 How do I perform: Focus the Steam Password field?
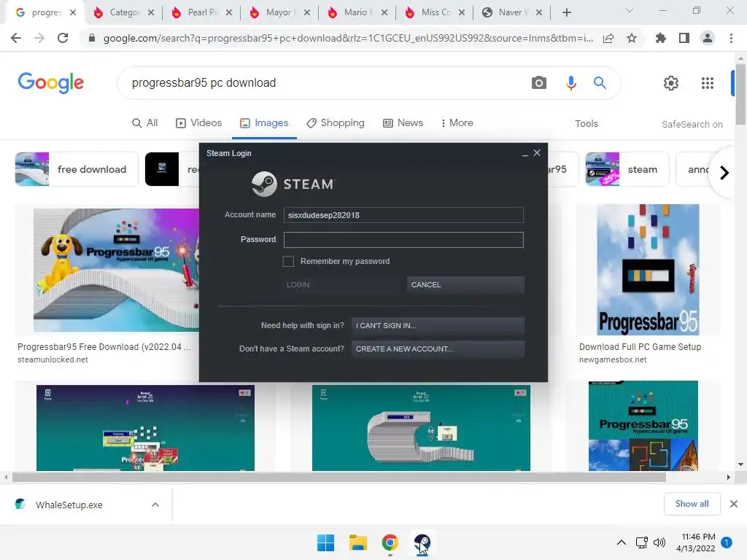click(403, 239)
